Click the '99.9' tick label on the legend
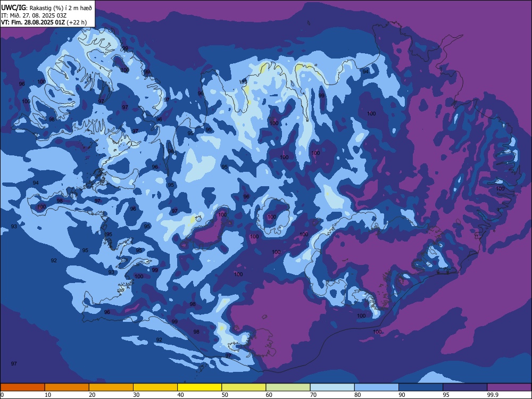This screenshot has height=399, width=532. [493, 395]
